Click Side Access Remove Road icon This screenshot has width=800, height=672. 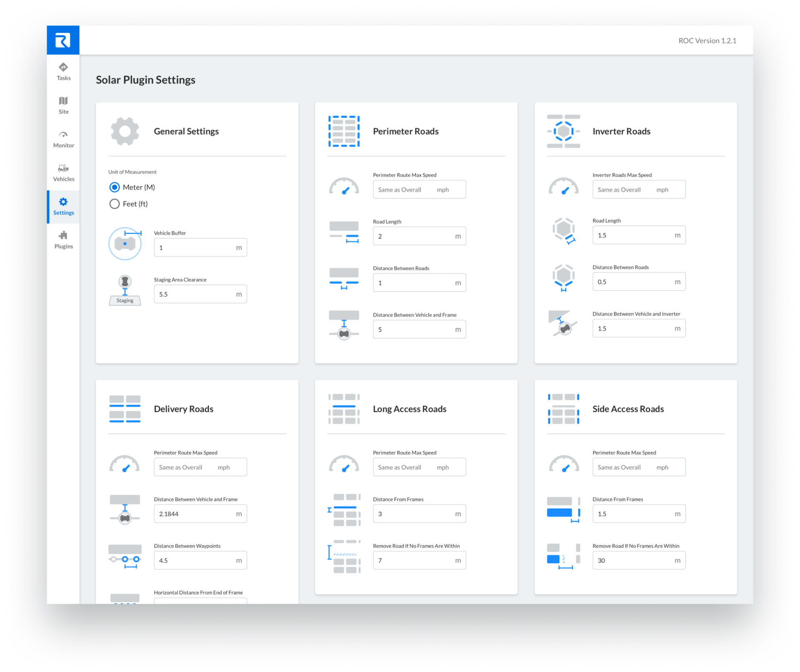pyautogui.click(x=563, y=557)
